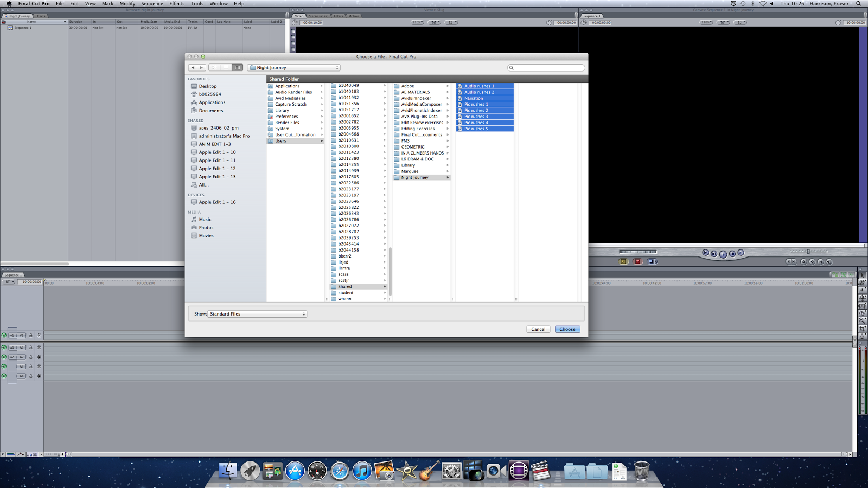Expand the Adobe folder
This screenshot has width=868, height=488.
(x=448, y=86)
